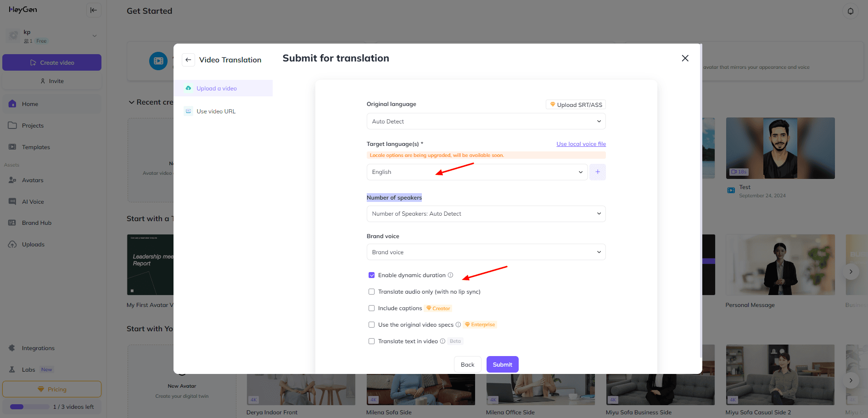Click the info icon beside Translate text in video
Screen dimensions: 868x418
tap(442, 341)
